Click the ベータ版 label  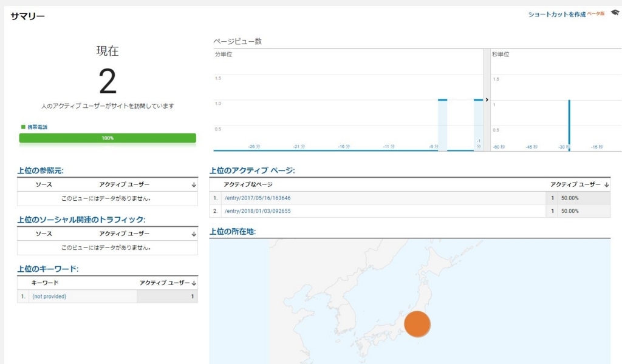[595, 13]
